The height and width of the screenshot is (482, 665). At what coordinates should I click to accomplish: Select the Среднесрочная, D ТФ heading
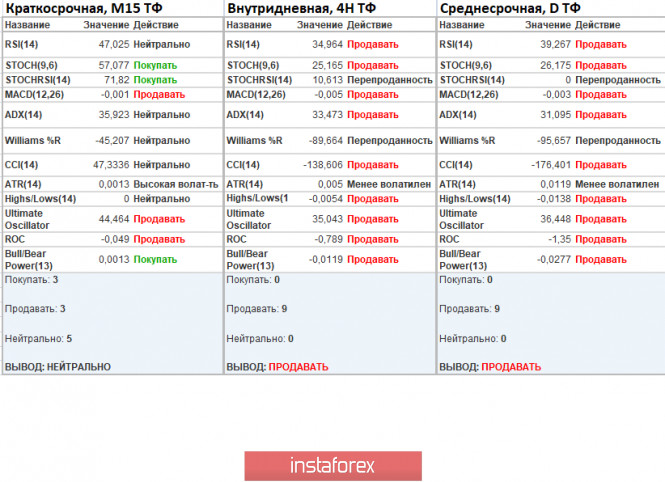510,8
